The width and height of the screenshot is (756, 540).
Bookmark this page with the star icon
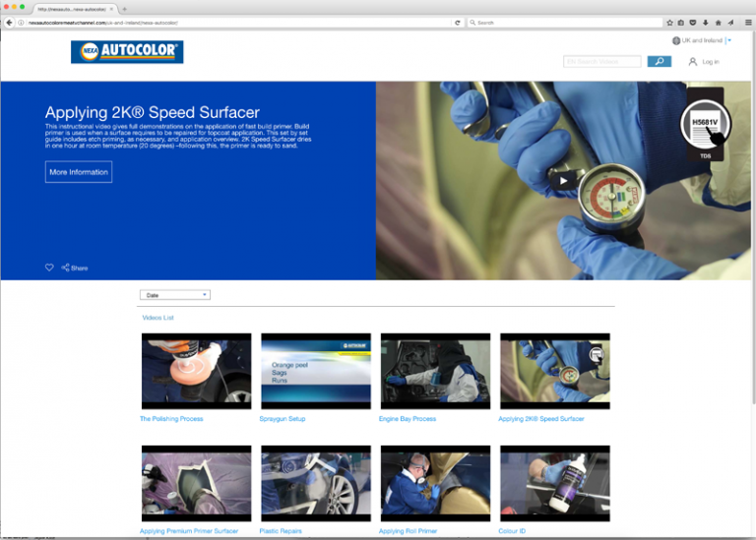click(x=669, y=22)
